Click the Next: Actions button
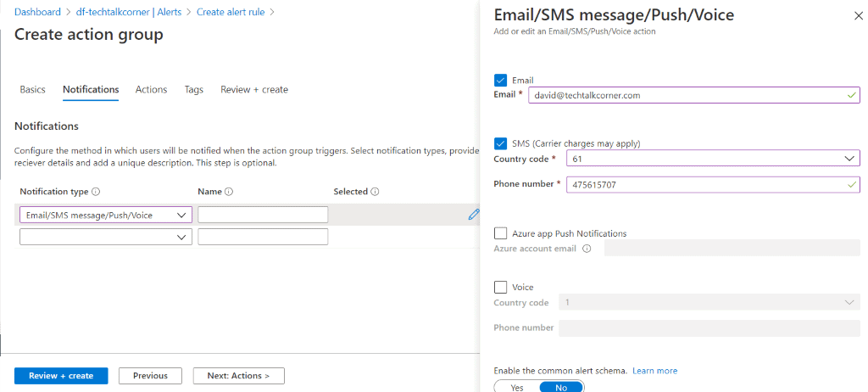This screenshot has width=868, height=392. pyautogui.click(x=238, y=376)
